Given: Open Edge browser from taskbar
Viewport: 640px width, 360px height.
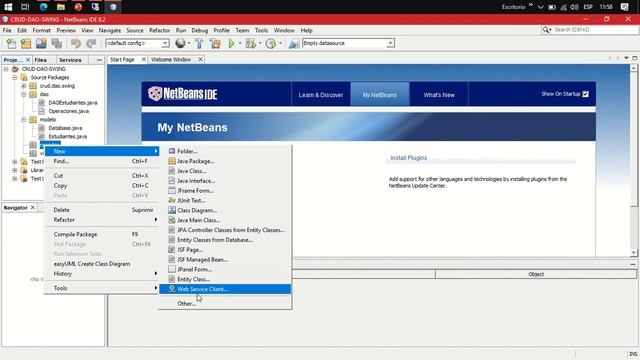Looking at the screenshot, I should [x=43, y=7].
